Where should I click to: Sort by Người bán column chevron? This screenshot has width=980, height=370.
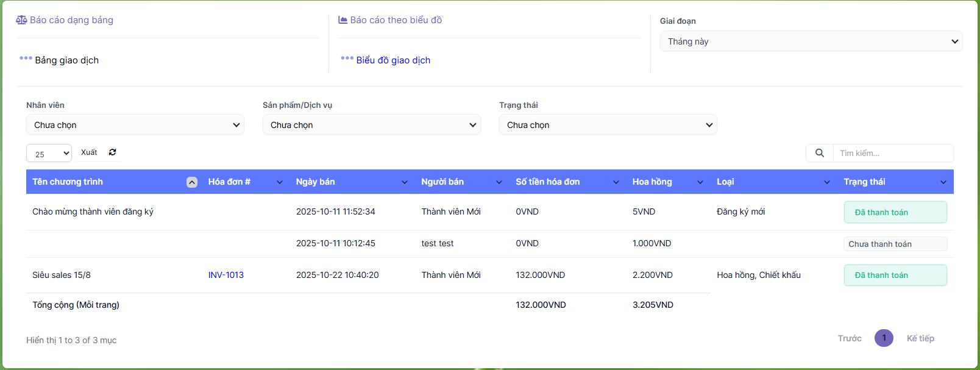point(499,182)
